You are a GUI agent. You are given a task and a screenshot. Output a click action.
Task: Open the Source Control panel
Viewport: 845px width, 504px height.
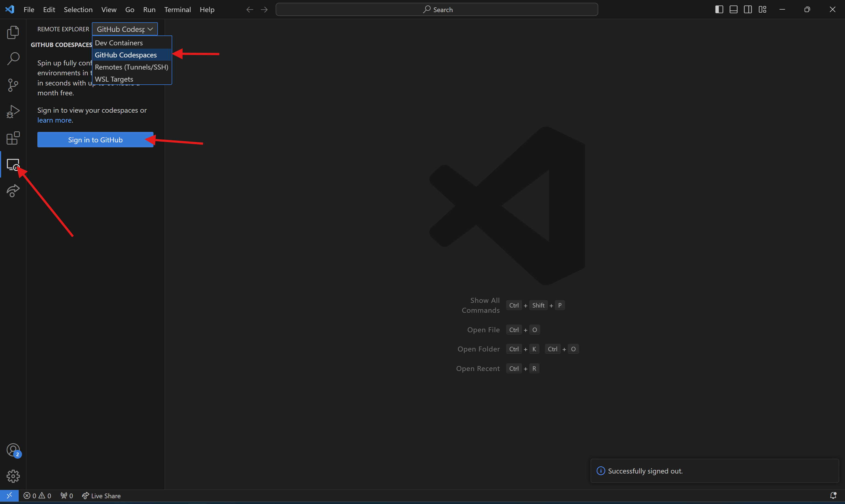13,85
